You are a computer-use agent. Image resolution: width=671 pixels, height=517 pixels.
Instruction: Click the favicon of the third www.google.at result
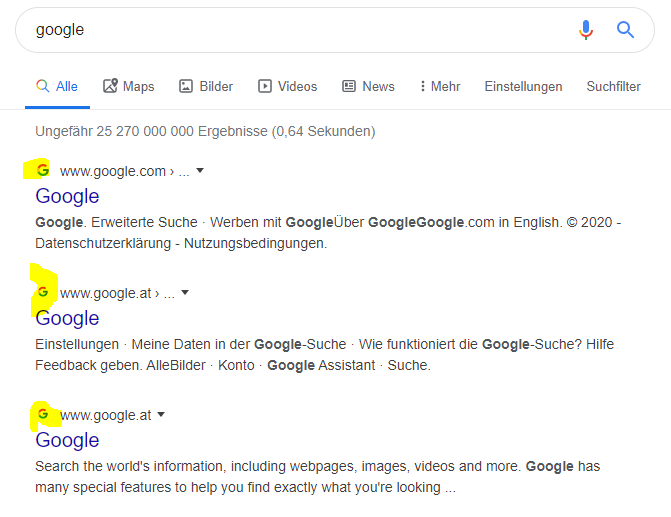43,414
